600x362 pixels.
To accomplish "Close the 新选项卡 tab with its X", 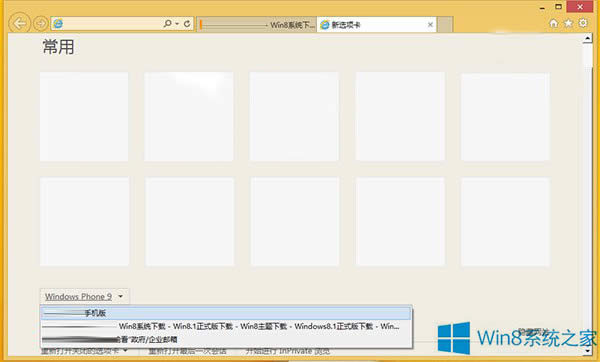I will (x=430, y=25).
